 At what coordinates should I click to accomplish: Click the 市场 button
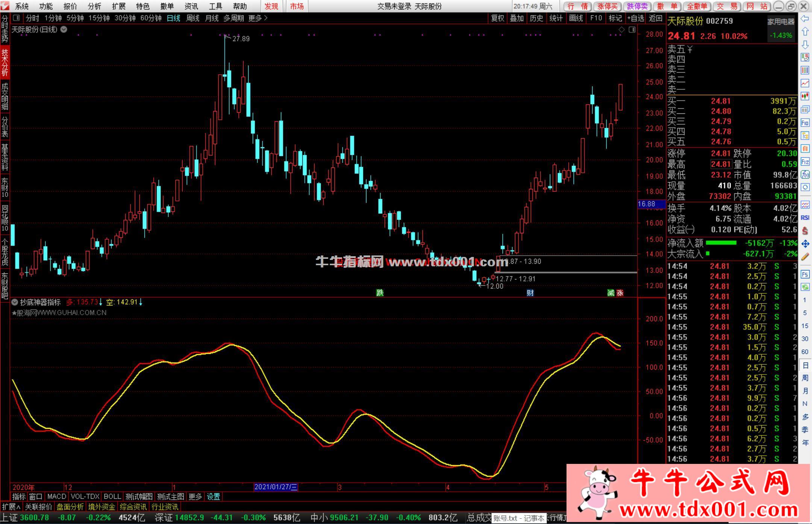297,6
